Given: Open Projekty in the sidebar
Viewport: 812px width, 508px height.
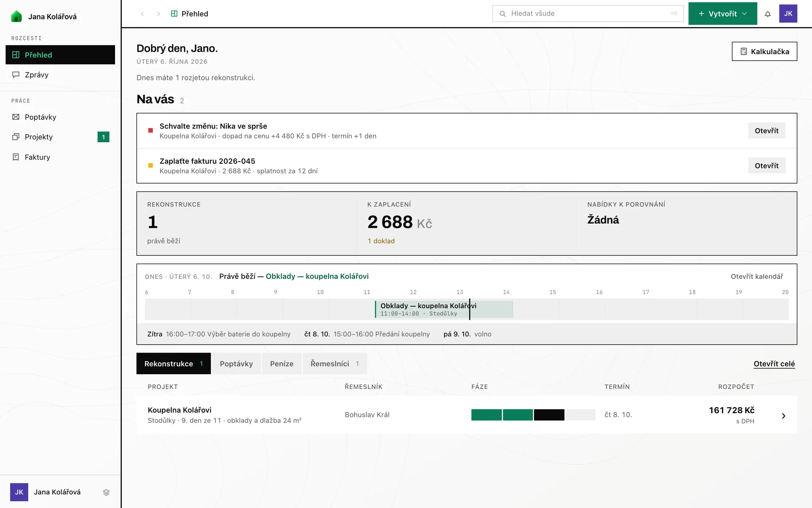Looking at the screenshot, I should [60, 137].
